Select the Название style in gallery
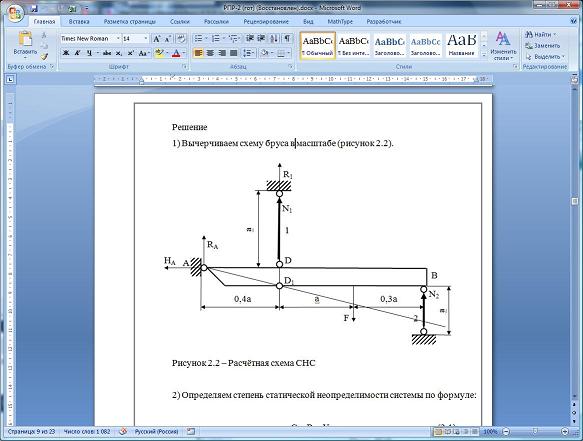583x441 pixels. tap(461, 45)
